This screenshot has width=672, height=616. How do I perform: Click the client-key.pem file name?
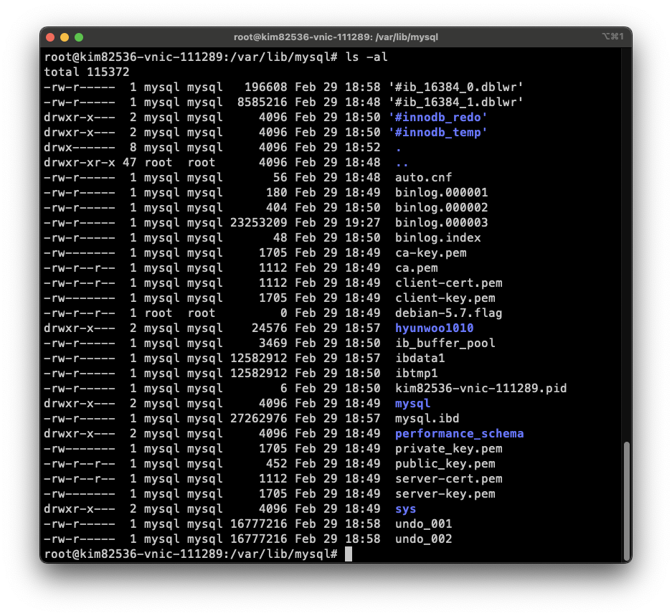445,298
